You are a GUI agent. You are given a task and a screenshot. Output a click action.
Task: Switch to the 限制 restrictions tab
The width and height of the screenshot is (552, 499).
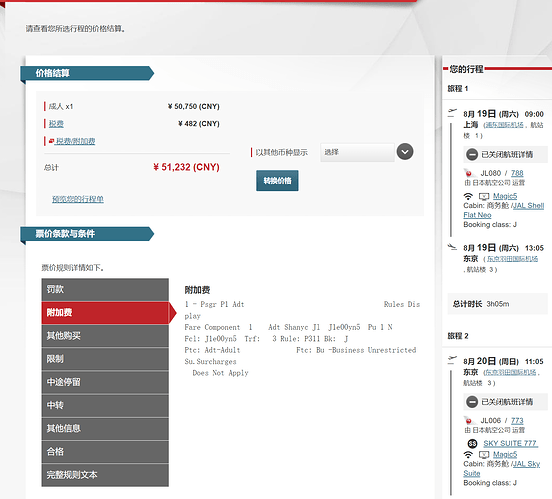105,359
